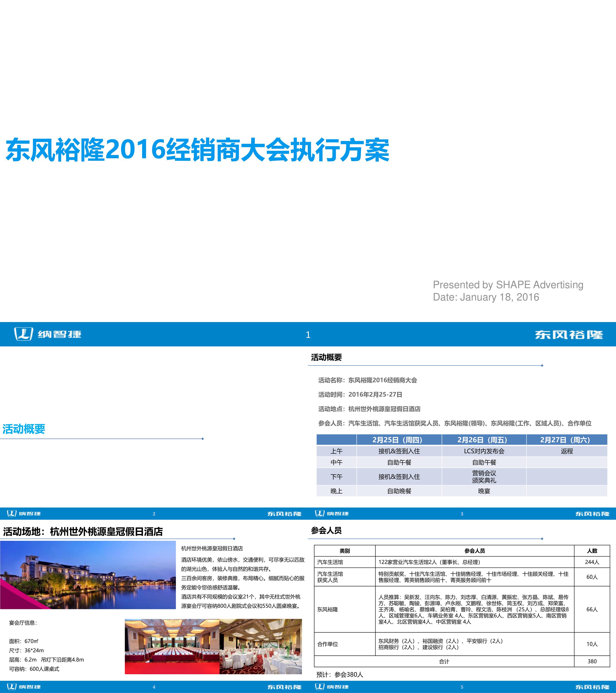
Task: Click 自助午餐 under 2月25日
Action: (x=399, y=462)
